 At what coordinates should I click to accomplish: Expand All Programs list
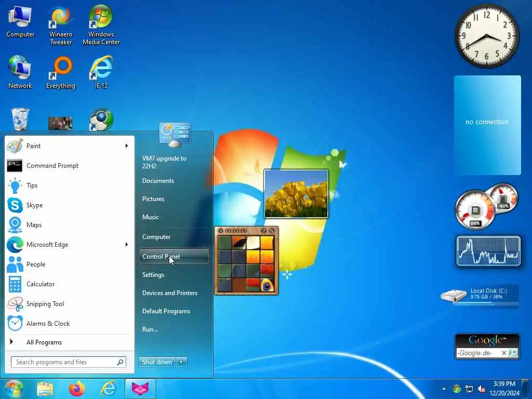(70, 342)
